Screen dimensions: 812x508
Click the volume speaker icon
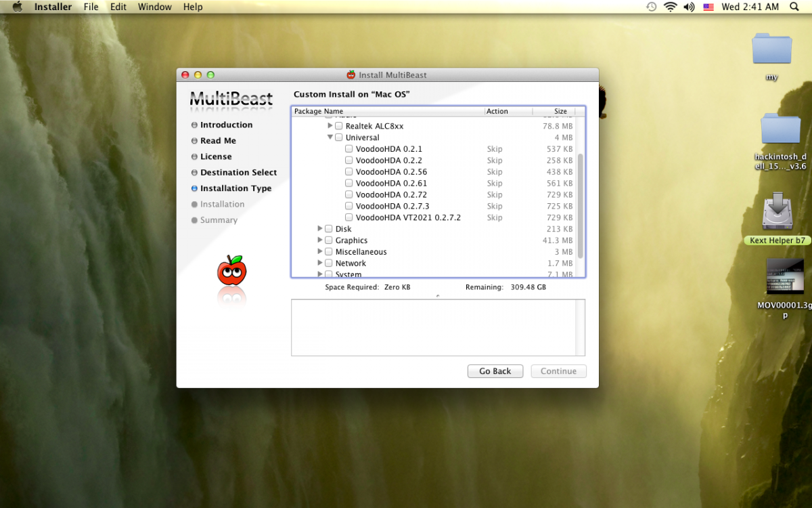tap(689, 7)
